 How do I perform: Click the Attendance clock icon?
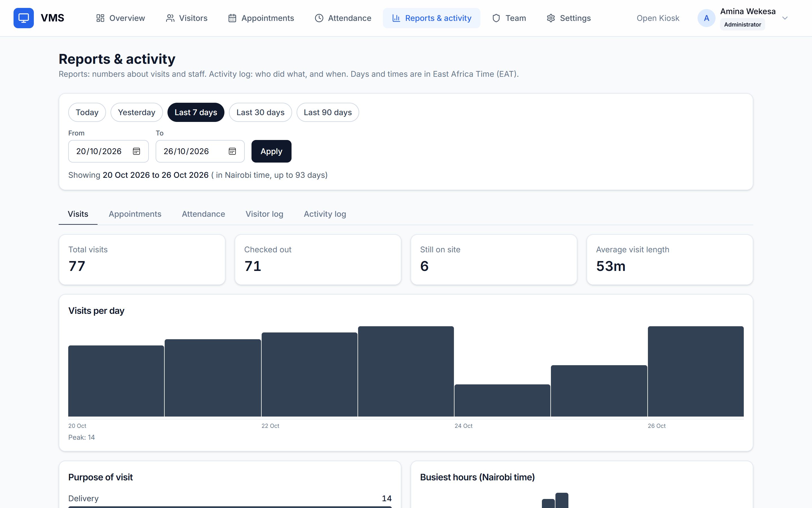pos(319,18)
